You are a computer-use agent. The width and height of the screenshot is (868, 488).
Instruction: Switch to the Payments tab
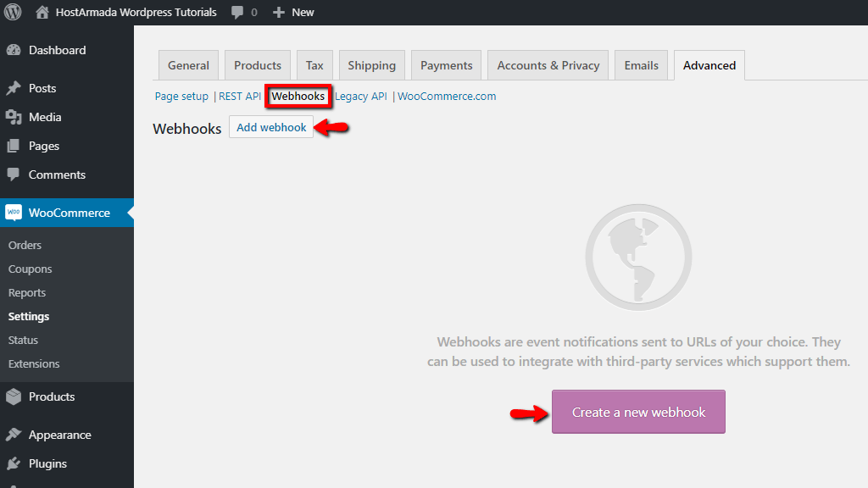446,64
